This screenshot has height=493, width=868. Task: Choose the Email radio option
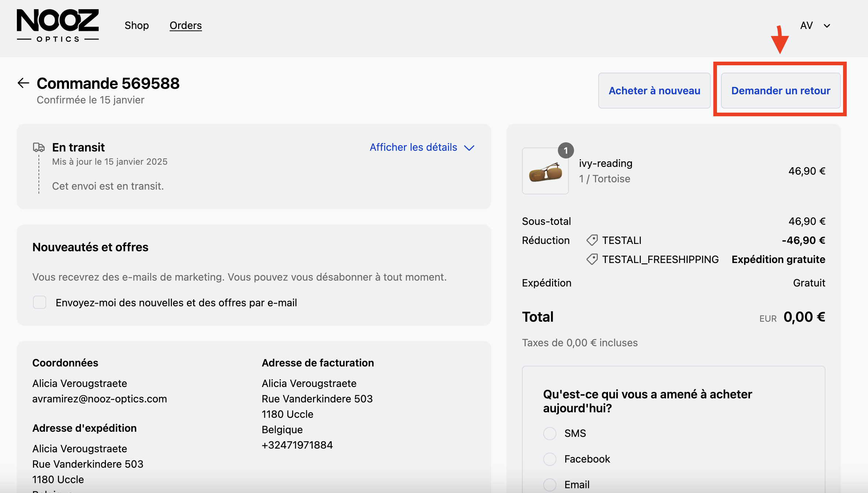click(x=549, y=485)
